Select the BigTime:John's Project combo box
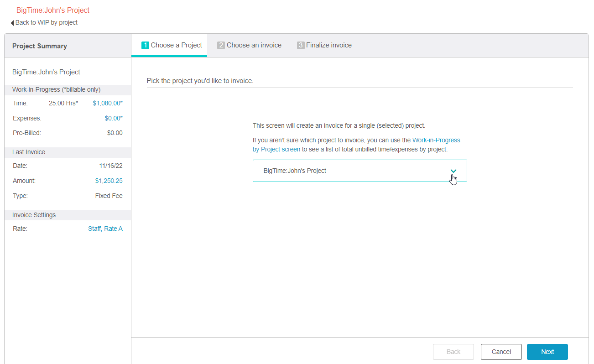Viewport: 594px width, 364px height. 360,171
